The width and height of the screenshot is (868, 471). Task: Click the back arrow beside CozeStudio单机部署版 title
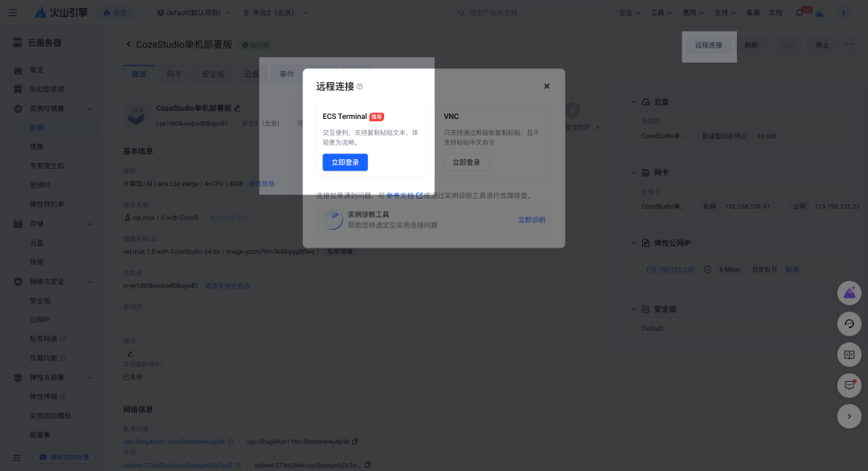tap(129, 44)
